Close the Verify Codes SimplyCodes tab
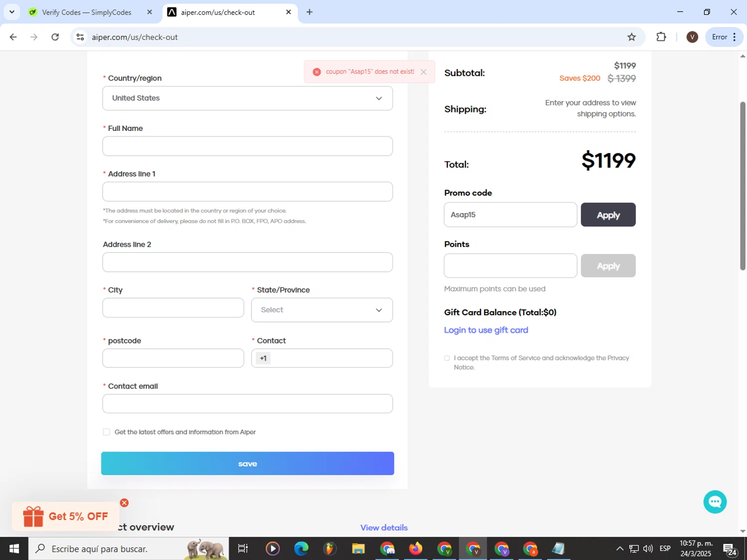Image resolution: width=747 pixels, height=560 pixels. [149, 12]
